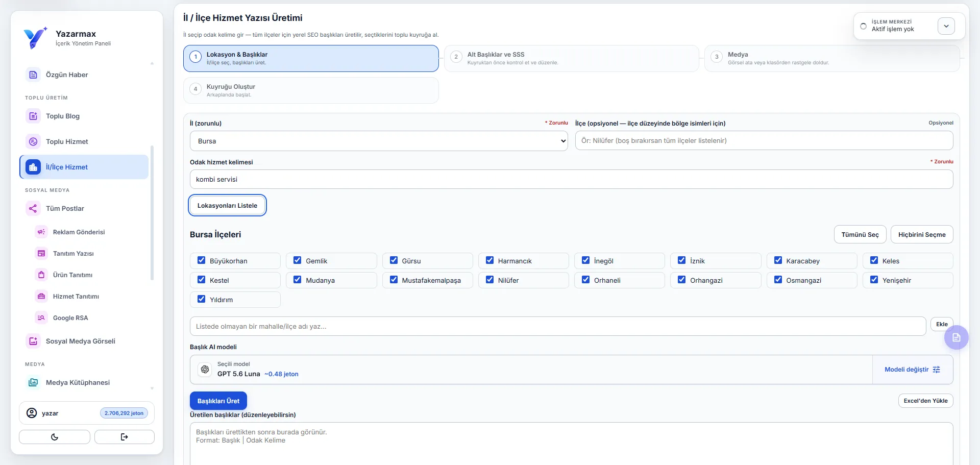Click the Google RSA search icon
This screenshot has width=980, height=465.
(41, 317)
